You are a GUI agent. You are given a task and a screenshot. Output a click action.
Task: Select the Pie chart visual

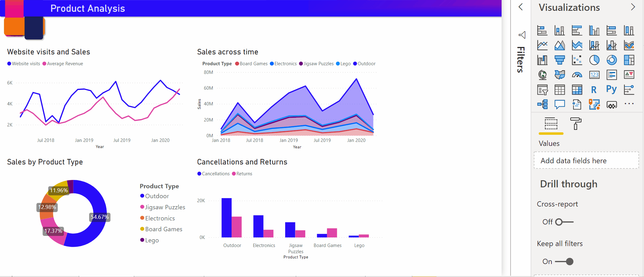coord(594,60)
